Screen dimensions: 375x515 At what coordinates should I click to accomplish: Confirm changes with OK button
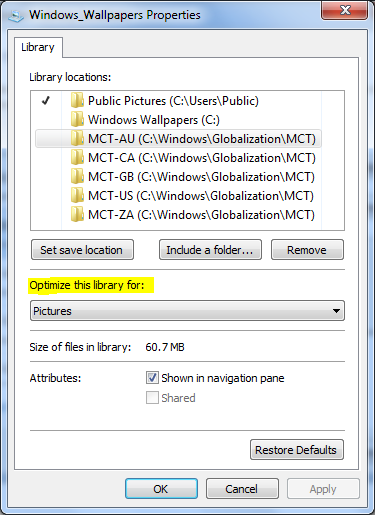[x=161, y=489]
